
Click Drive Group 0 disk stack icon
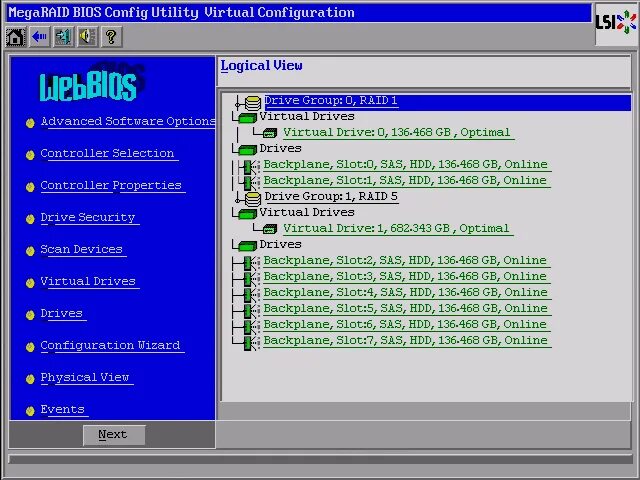[253, 103]
